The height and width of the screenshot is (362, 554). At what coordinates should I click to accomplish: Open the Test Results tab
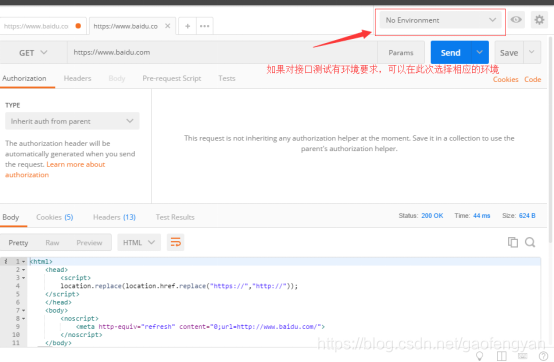(x=175, y=217)
